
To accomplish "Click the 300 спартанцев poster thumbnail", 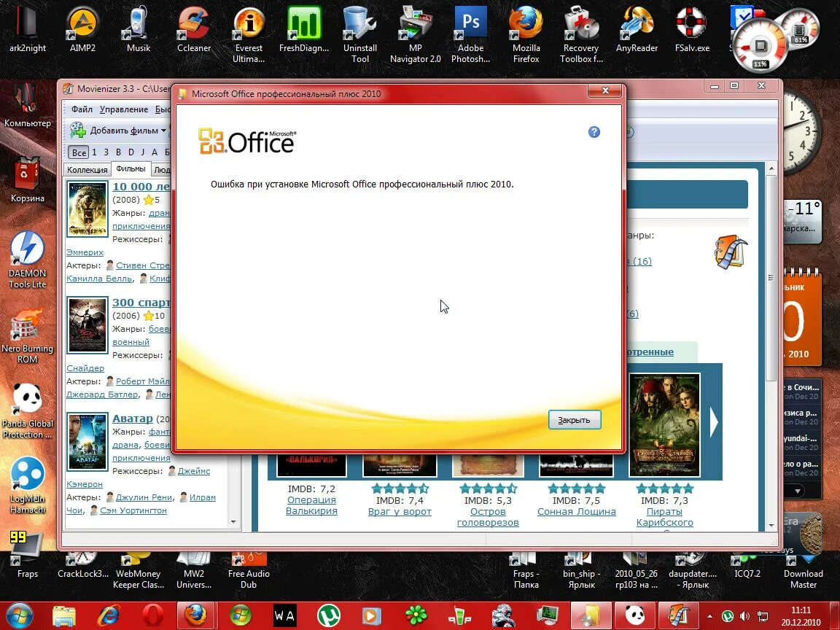I will (x=87, y=325).
